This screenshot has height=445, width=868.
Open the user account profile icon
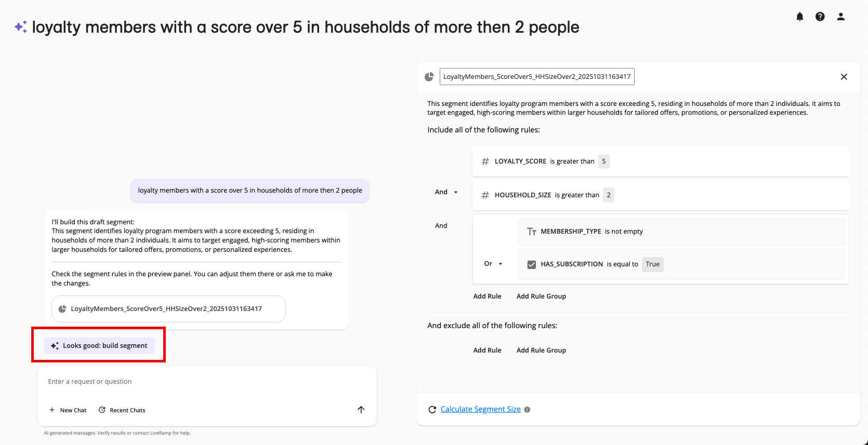tap(840, 17)
